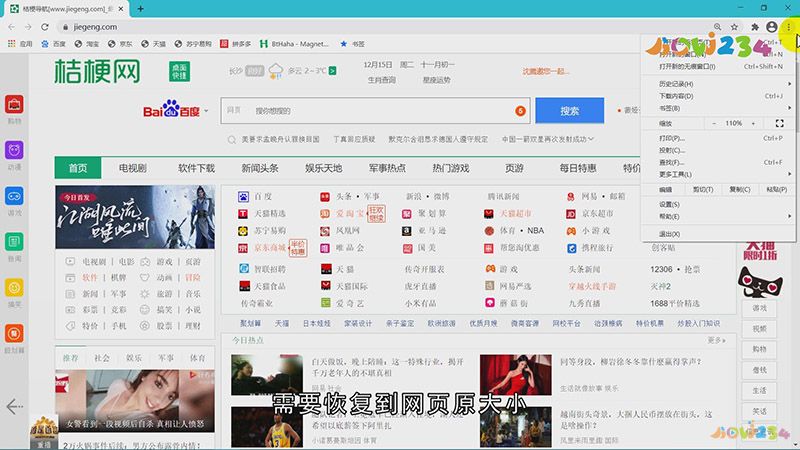Open the 12306 抢票 link
800x450 pixels.
674,269
